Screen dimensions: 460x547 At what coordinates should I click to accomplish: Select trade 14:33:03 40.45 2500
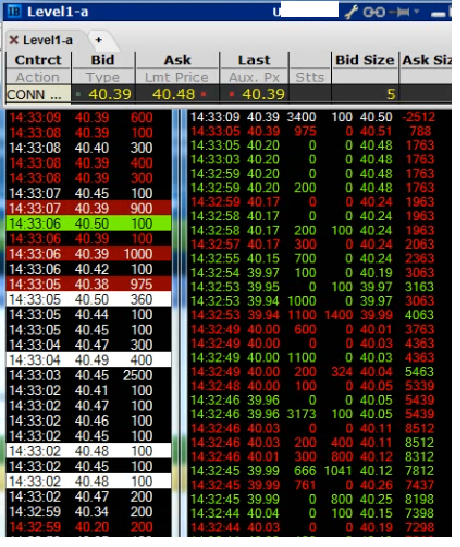click(89, 375)
